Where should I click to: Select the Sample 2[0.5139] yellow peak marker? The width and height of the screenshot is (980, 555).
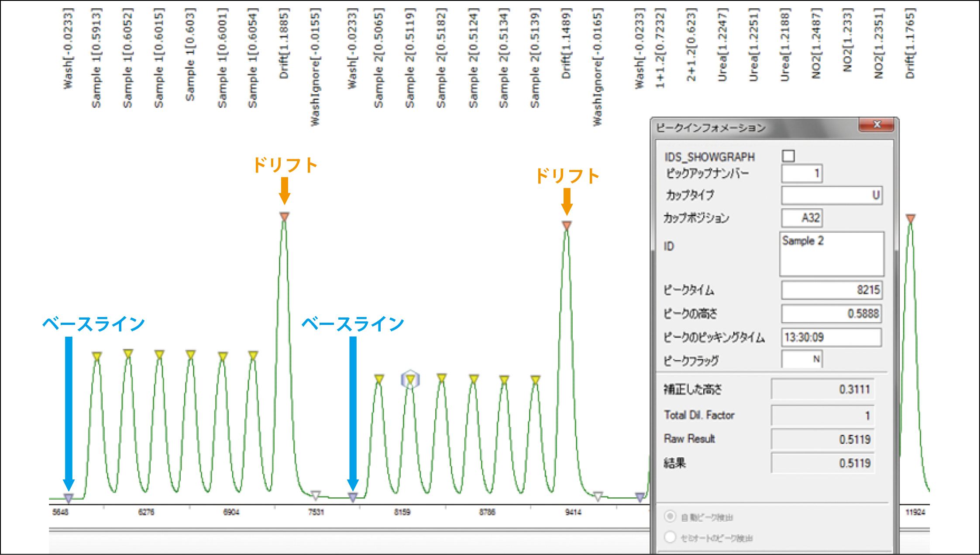pos(536,379)
